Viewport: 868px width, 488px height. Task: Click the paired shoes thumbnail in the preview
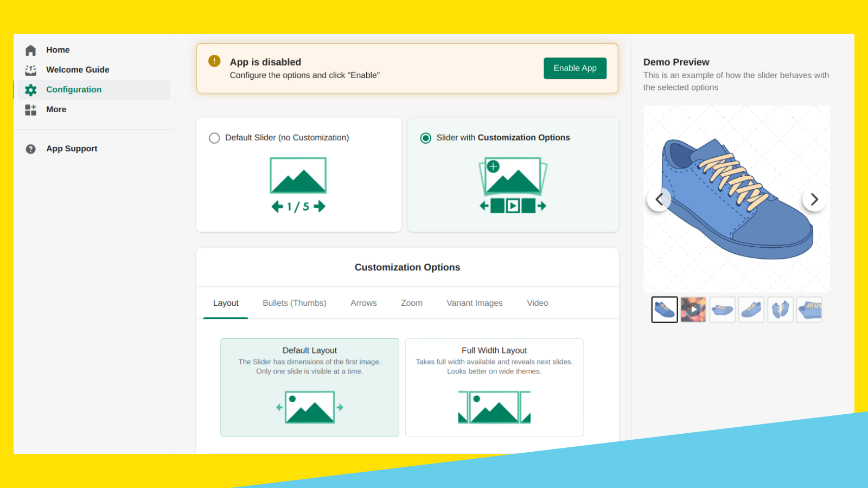click(x=780, y=309)
